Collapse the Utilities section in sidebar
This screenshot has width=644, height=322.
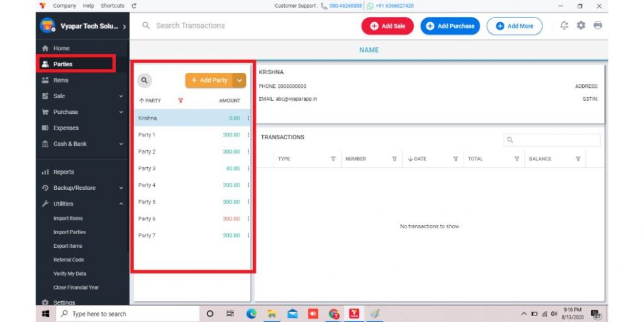[x=121, y=204]
